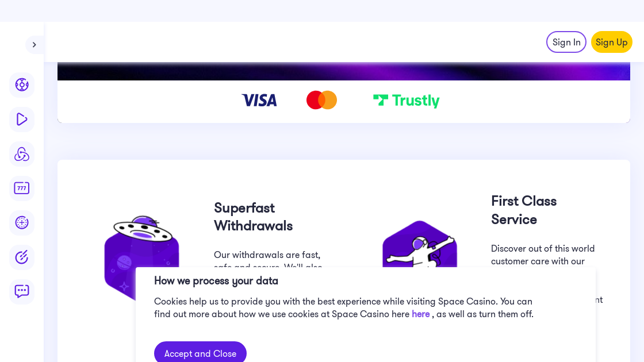Click the First Class Service heading
Viewport: 644px width, 362px height.
(524, 210)
